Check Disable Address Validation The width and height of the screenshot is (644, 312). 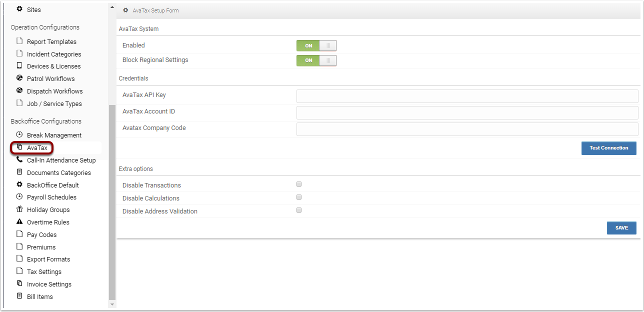[299, 210]
